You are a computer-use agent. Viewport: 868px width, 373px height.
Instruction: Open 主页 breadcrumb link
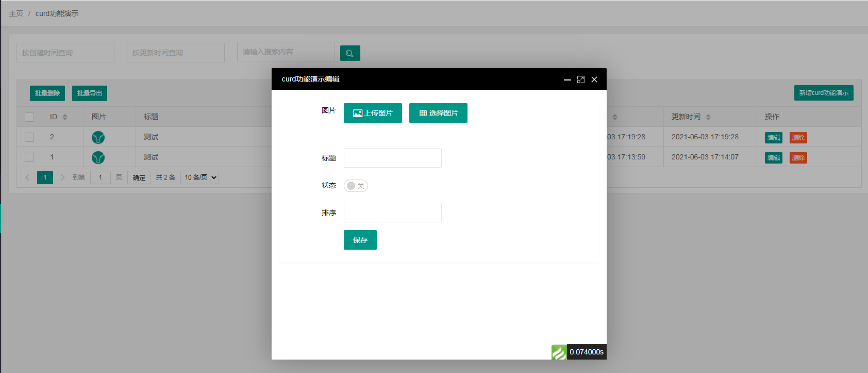click(x=16, y=13)
